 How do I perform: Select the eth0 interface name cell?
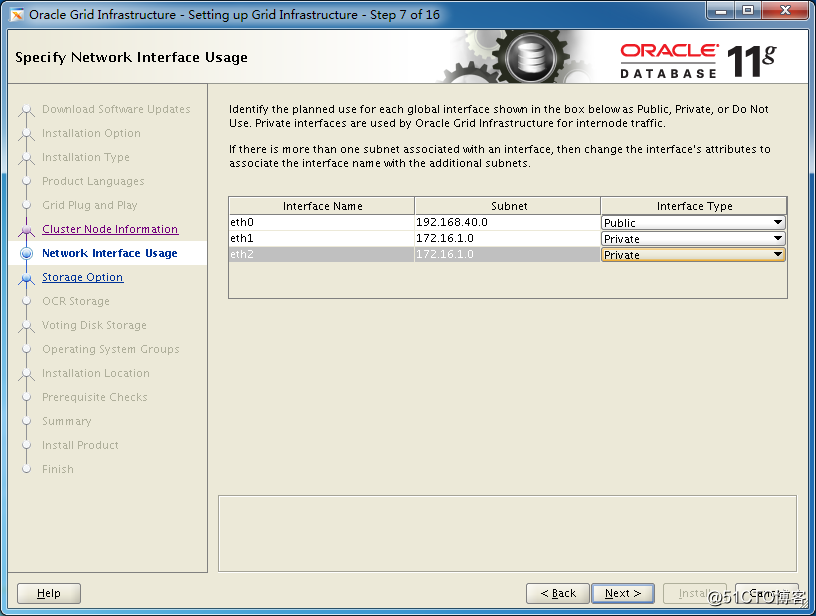tap(322, 223)
